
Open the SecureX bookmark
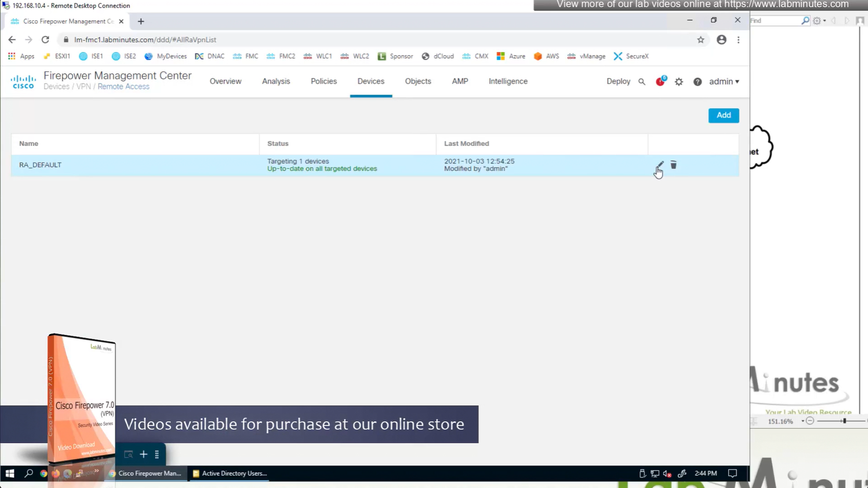631,56
